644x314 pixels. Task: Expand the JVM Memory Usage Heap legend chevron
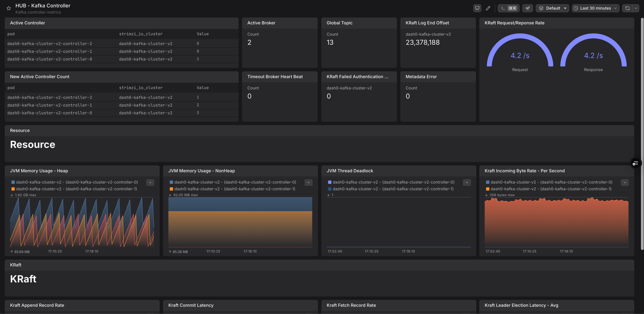(x=150, y=183)
